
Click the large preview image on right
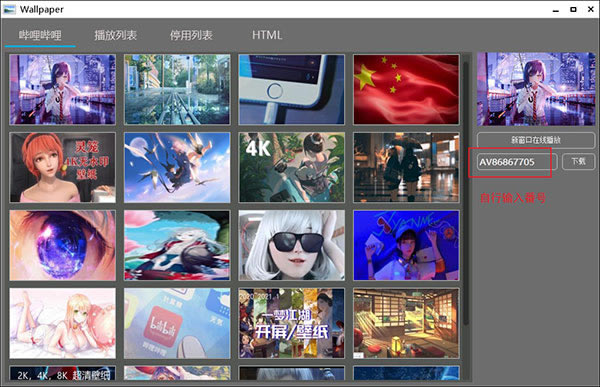click(536, 89)
